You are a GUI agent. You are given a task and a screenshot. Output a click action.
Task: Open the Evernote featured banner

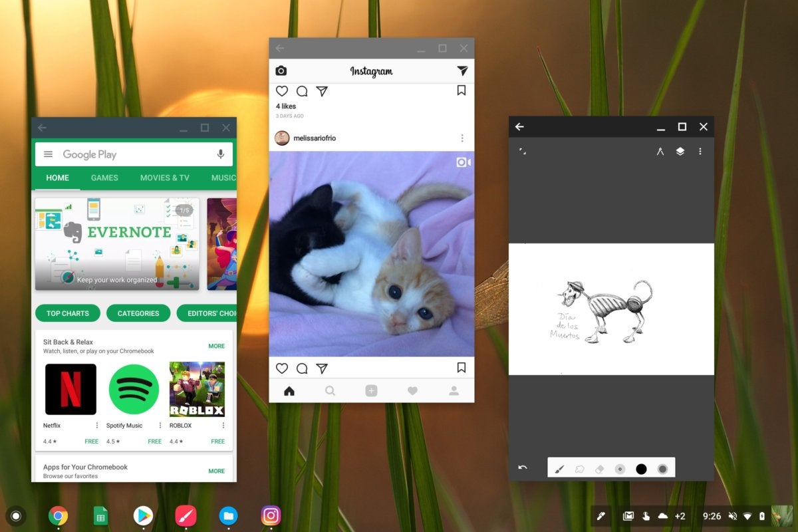(117, 243)
